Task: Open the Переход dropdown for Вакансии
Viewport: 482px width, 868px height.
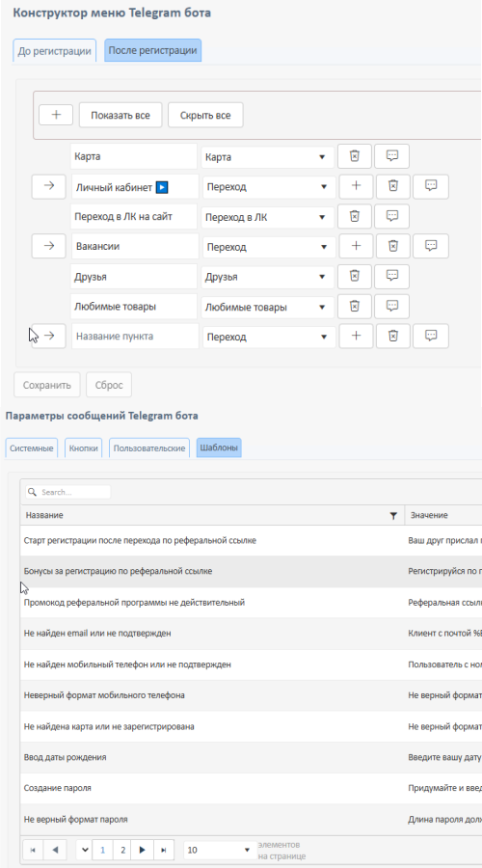Action: pyautogui.click(x=269, y=247)
